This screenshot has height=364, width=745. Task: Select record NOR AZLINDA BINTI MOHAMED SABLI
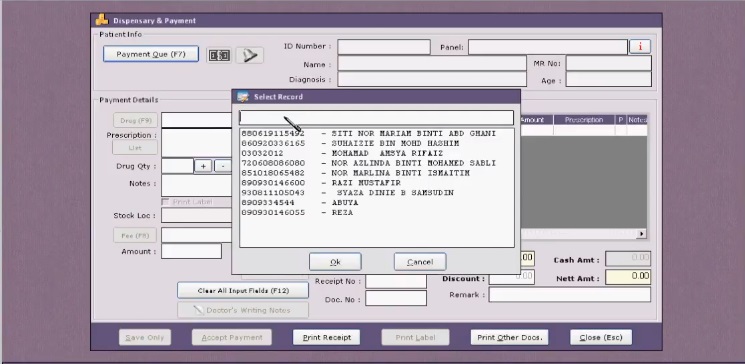(x=376, y=163)
